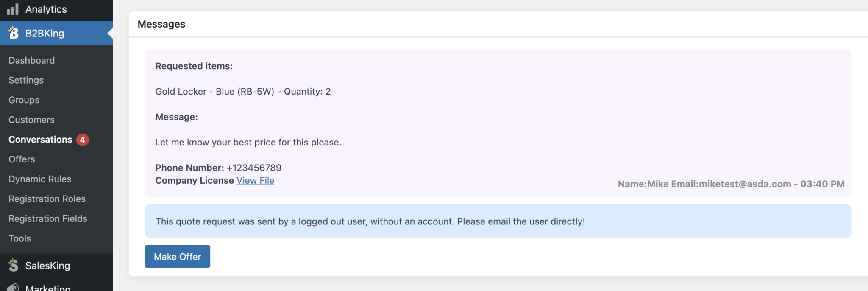868x291 pixels.
Task: Open Registration Fields
Action: [x=47, y=218]
